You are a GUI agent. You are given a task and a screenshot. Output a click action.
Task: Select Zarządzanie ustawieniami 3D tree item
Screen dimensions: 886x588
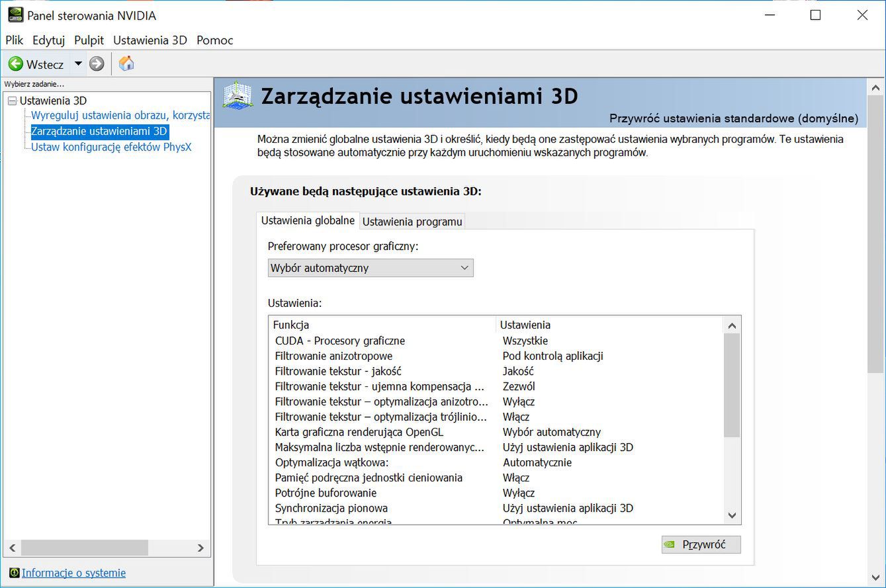click(99, 131)
